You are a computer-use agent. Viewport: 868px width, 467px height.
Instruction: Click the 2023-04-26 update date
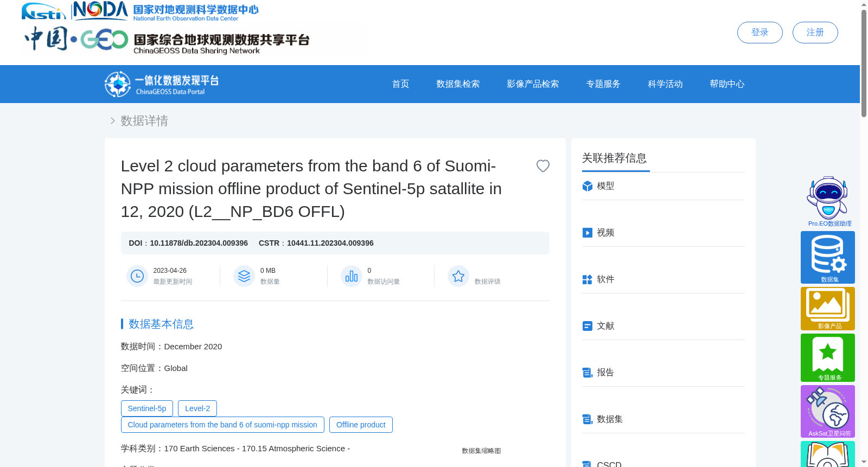(170, 271)
